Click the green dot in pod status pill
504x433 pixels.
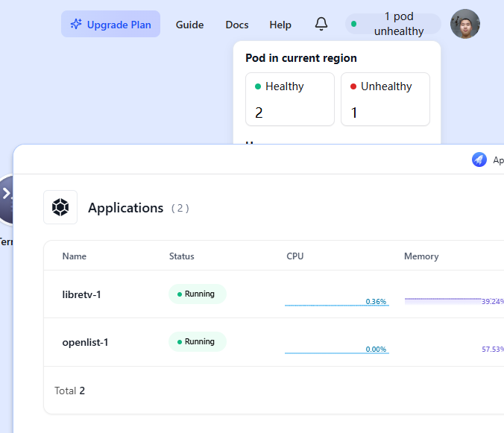353,24
